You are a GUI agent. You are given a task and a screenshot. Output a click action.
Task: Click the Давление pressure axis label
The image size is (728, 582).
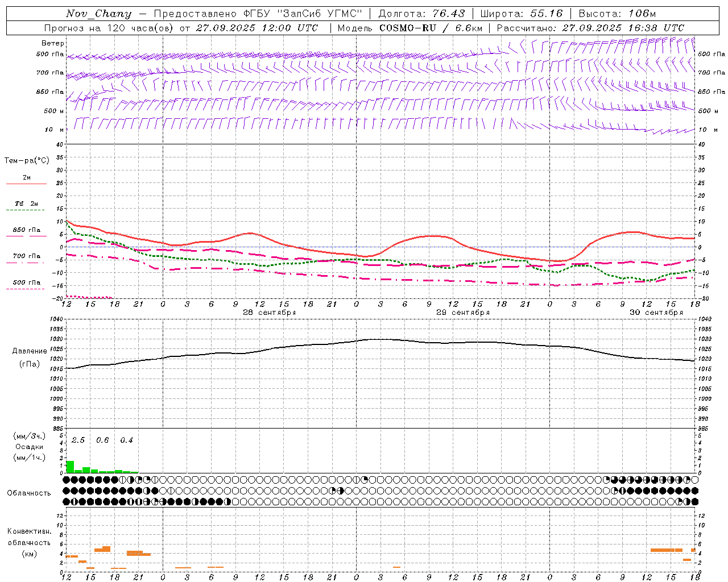click(30, 351)
